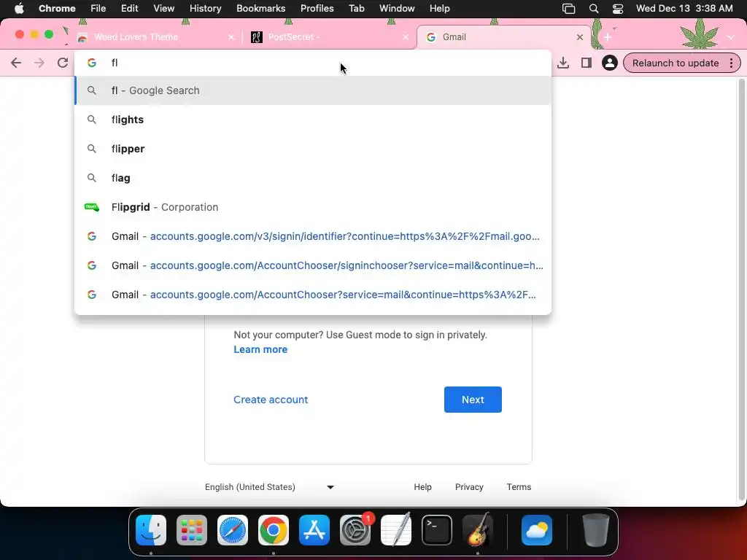This screenshot has width=747, height=560.
Task: Click the browser back arrow
Action: pyautogui.click(x=16, y=63)
